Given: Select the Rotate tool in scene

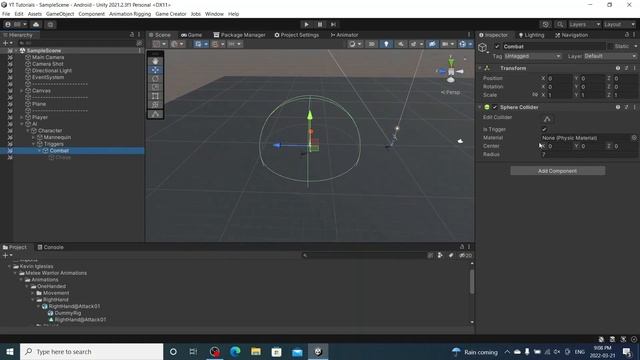Looking at the screenshot, I should [155, 78].
